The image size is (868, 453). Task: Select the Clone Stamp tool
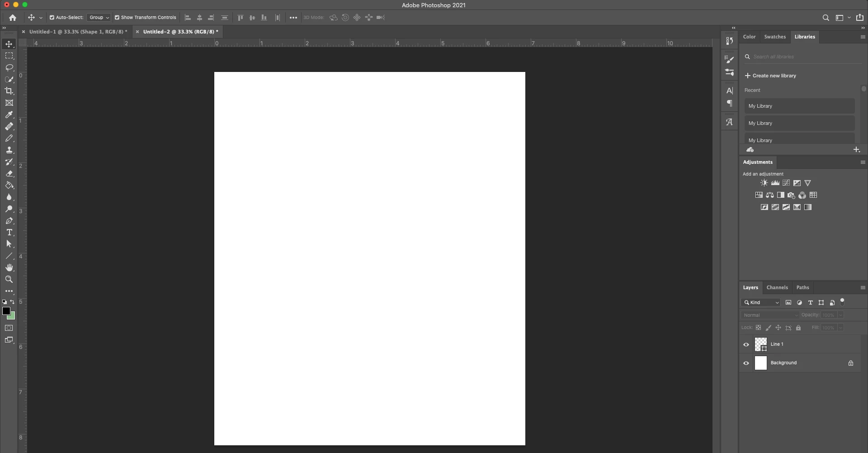click(9, 150)
